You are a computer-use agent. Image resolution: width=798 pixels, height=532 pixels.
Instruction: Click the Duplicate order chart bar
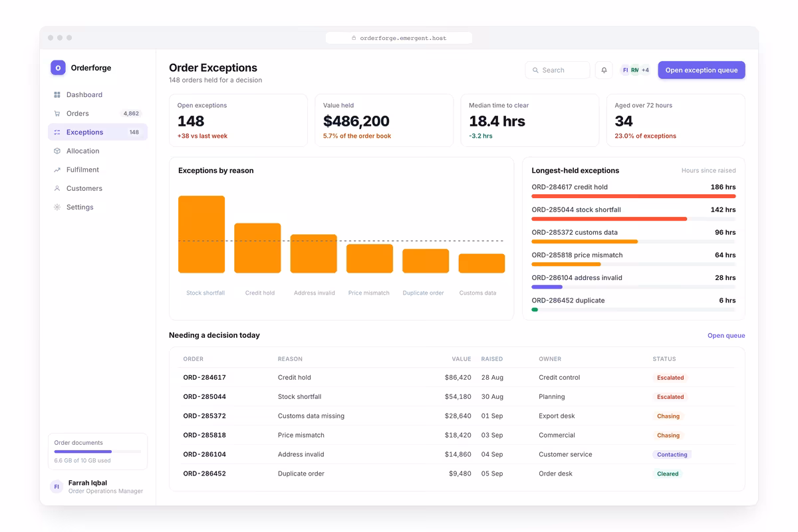426,261
